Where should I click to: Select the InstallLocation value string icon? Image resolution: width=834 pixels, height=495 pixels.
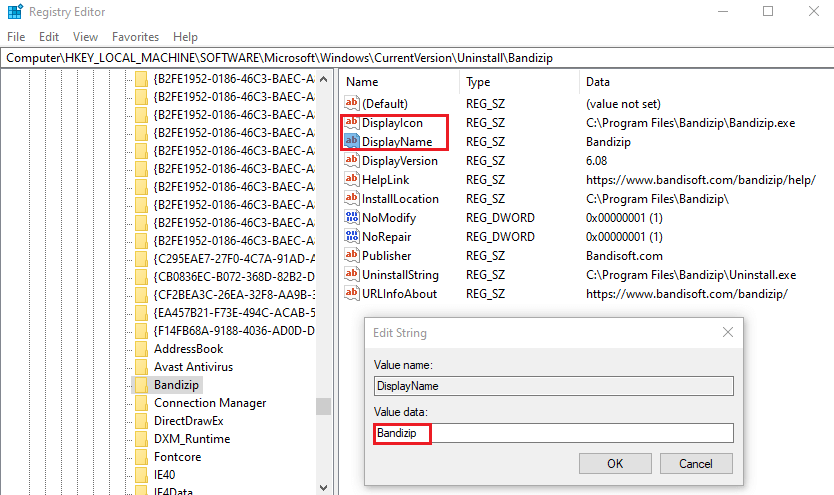point(352,198)
